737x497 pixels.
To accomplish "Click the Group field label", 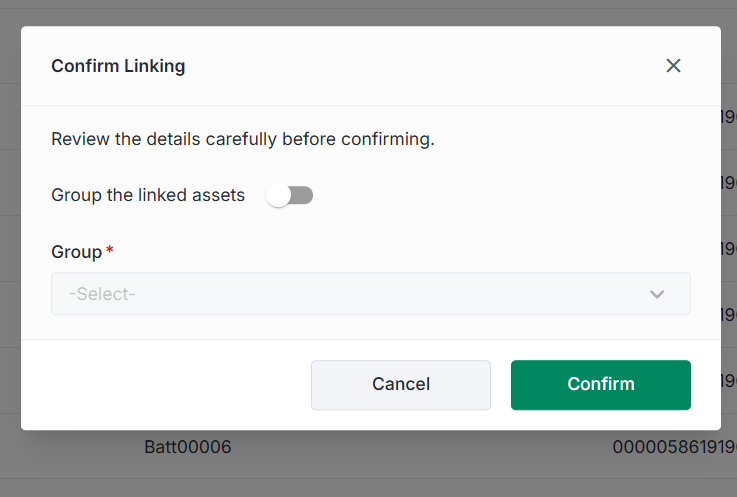I will coord(77,252).
